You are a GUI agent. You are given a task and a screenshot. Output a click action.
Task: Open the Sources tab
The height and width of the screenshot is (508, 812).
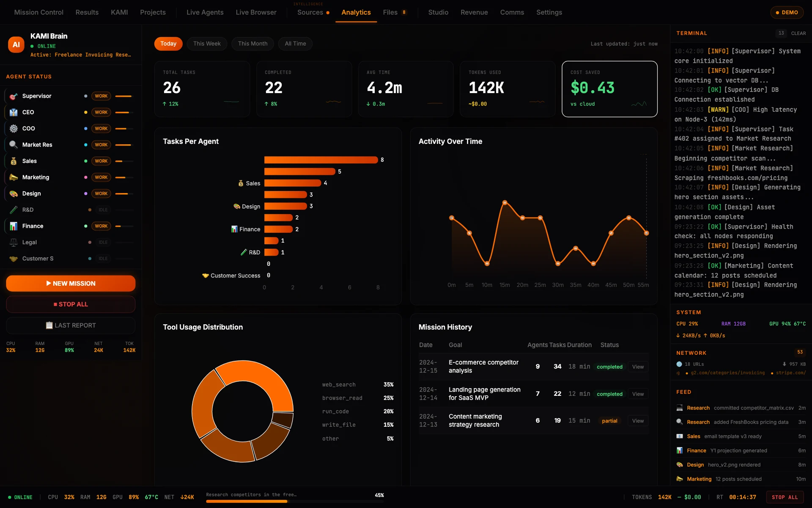pos(313,12)
